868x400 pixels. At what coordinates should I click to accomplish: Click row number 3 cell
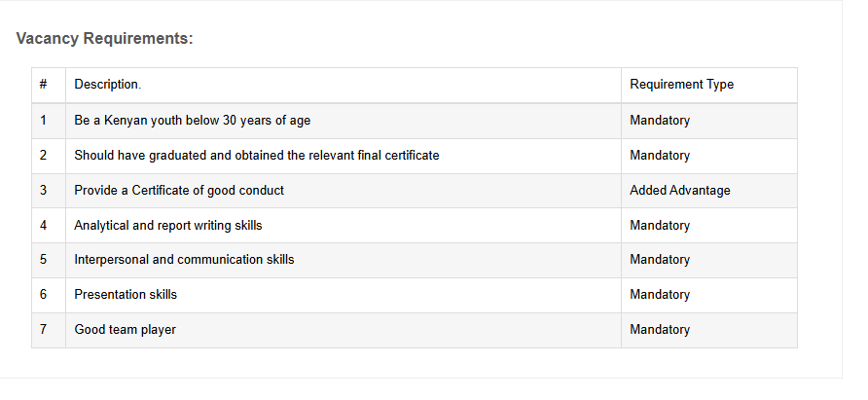(x=44, y=191)
